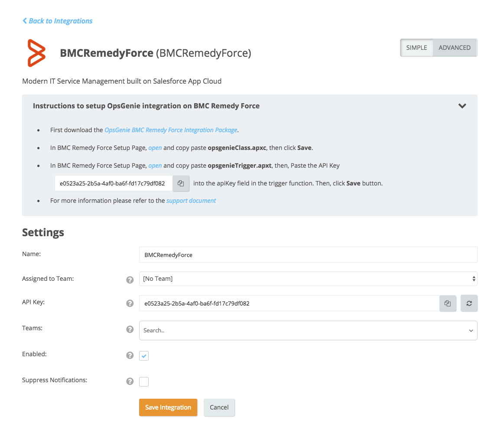
Task: Open the support document link
Action: tap(191, 201)
